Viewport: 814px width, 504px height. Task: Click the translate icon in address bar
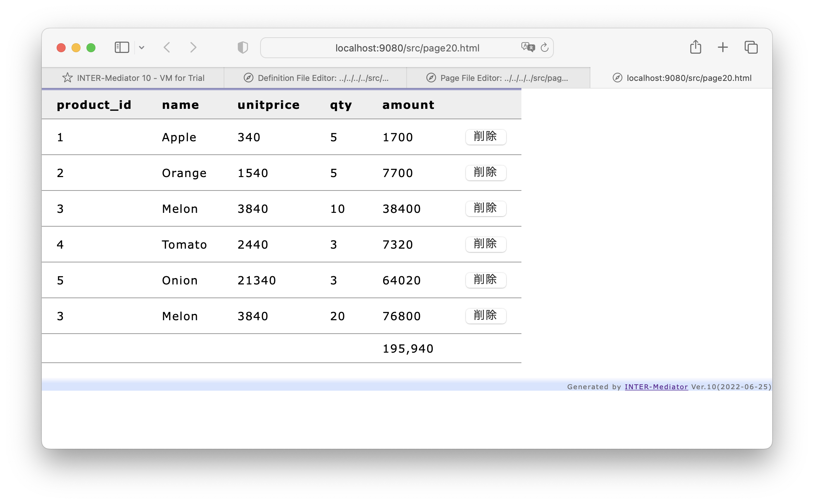click(528, 47)
